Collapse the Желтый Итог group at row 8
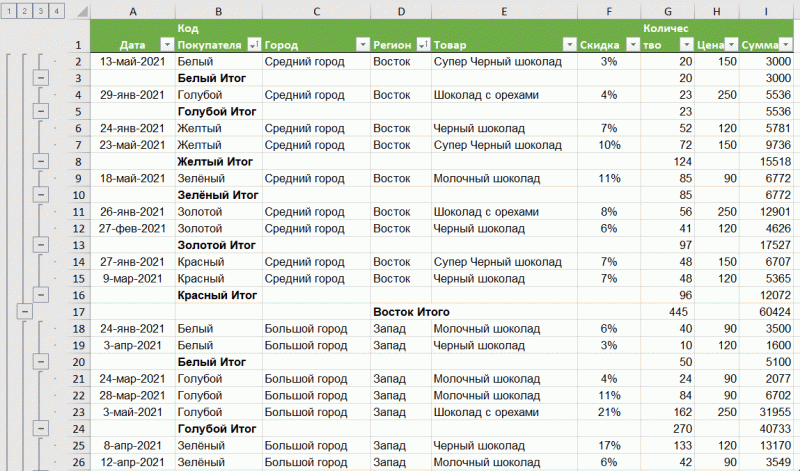The width and height of the screenshot is (800, 471). [40, 161]
